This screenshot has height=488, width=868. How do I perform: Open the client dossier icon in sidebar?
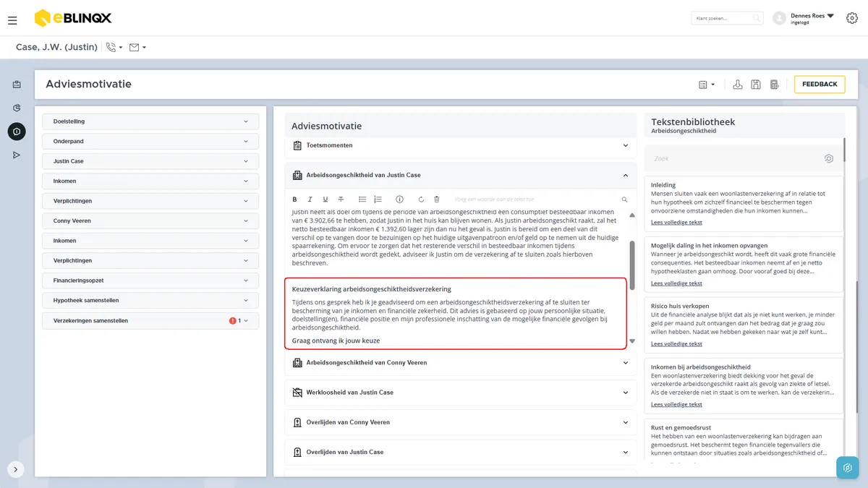point(17,85)
